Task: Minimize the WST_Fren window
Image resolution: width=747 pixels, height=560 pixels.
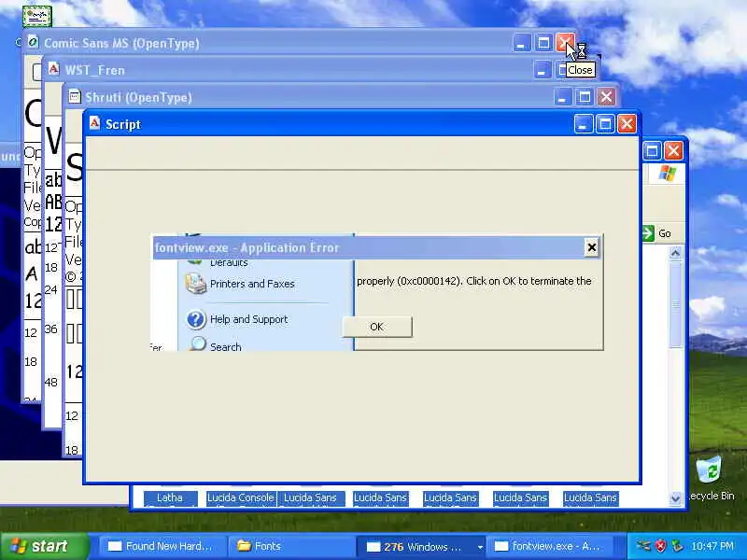Action: pos(542,70)
